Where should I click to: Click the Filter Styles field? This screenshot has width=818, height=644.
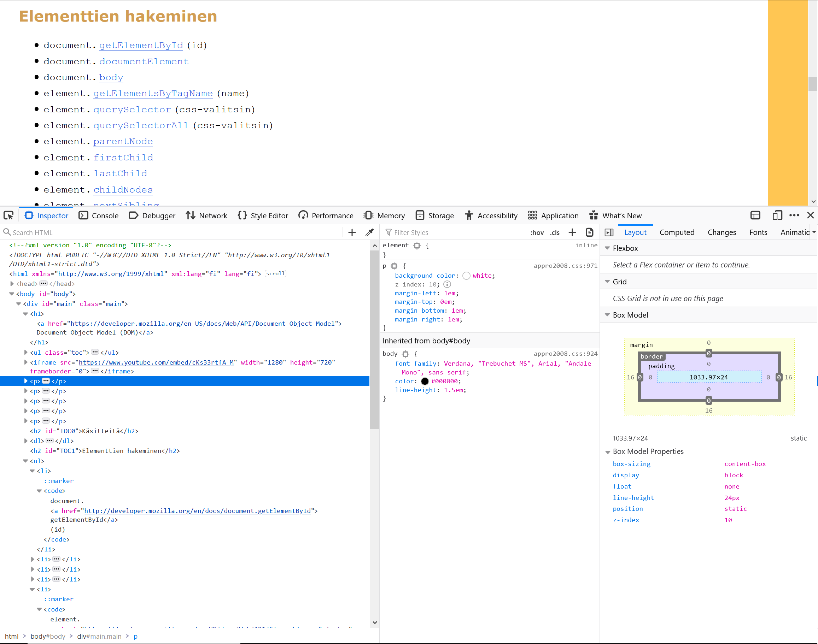tap(455, 232)
